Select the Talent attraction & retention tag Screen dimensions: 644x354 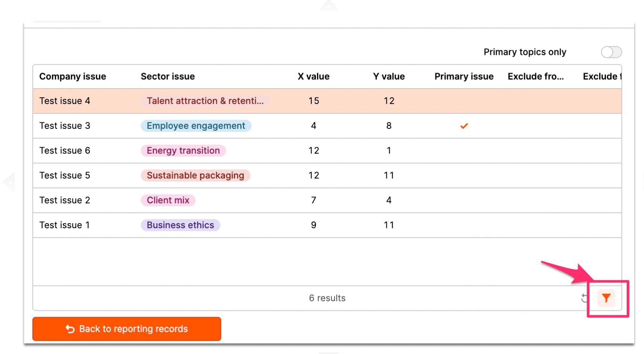(205, 101)
